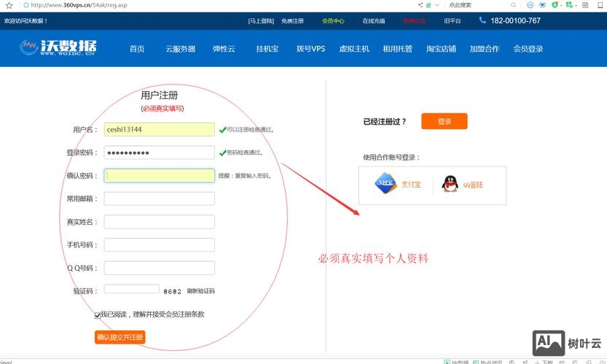Click the 在线充值 link
The image size is (607, 364).
(x=374, y=21)
